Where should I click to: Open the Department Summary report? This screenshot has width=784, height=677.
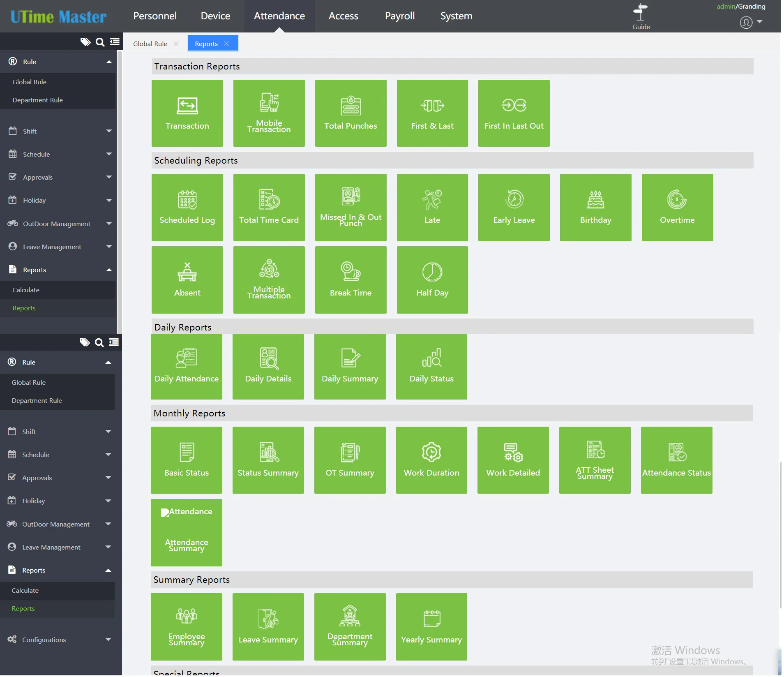pyautogui.click(x=350, y=626)
